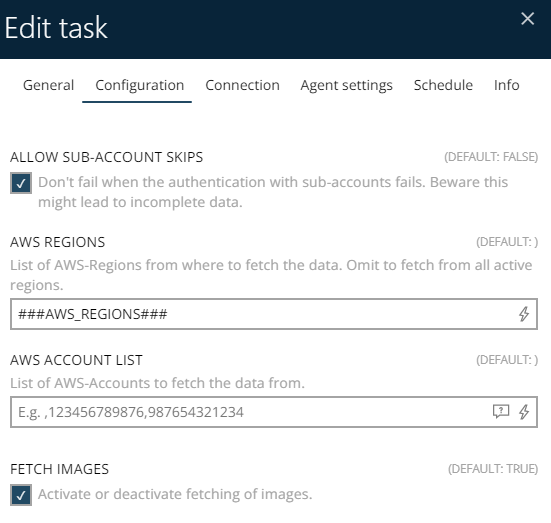551x523 pixels.
Task: Click the AWS REGIONS heading label
Action: click(58, 242)
